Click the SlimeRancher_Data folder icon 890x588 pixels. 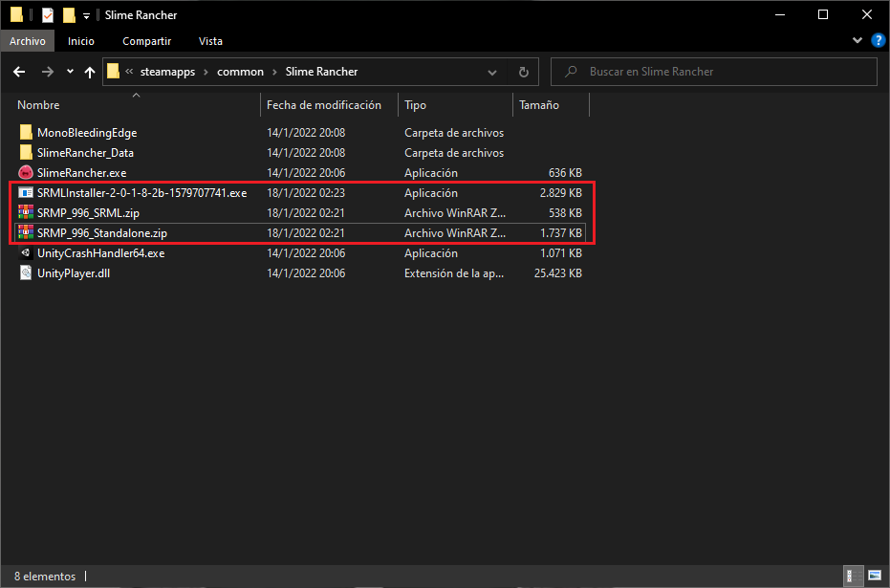26,153
